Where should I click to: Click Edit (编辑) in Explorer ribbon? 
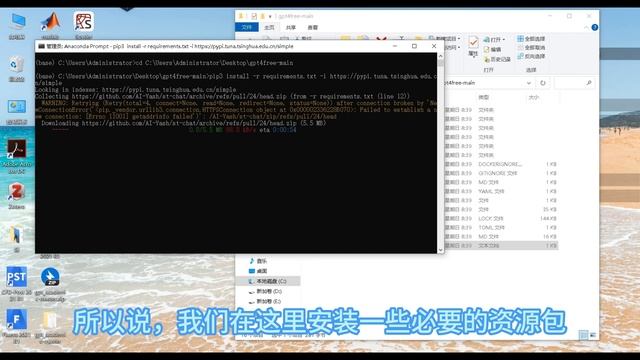(492, 49)
